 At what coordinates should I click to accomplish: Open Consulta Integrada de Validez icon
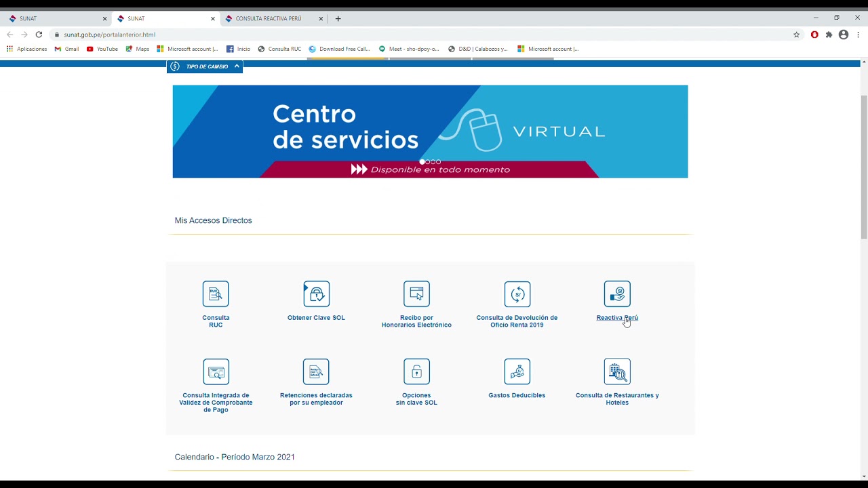click(x=216, y=371)
